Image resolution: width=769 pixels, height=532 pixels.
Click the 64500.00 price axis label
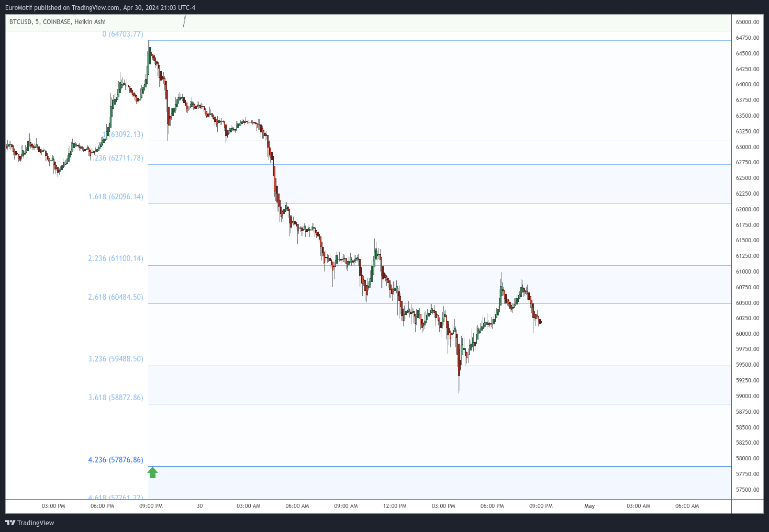pyautogui.click(x=748, y=53)
